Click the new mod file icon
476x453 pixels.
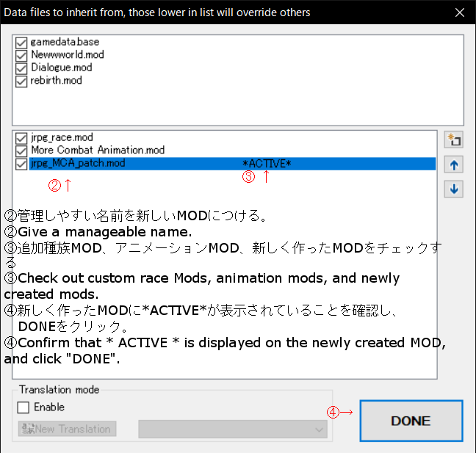click(x=454, y=140)
